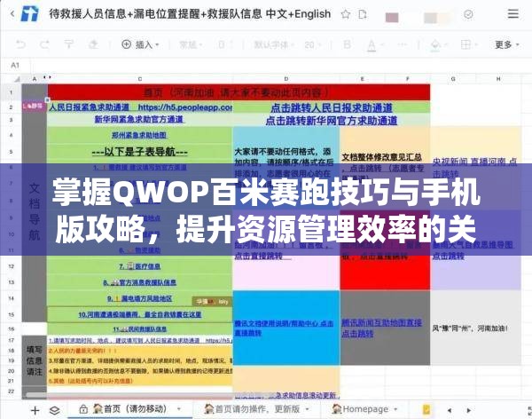Viewport: 532px width, 419px height.
Task: Switch to the Homepage sheet tab
Action: click(360, 409)
